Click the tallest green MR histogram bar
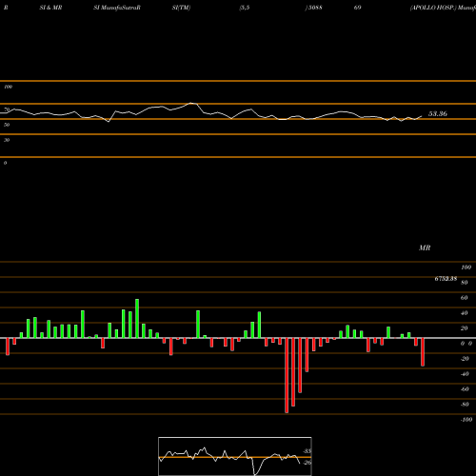 click(x=137, y=318)
